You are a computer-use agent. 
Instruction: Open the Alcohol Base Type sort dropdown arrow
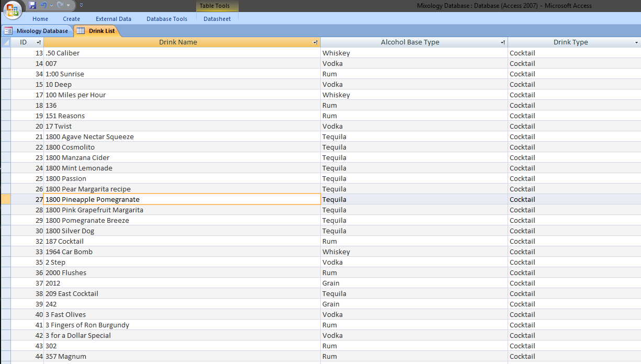[502, 42]
